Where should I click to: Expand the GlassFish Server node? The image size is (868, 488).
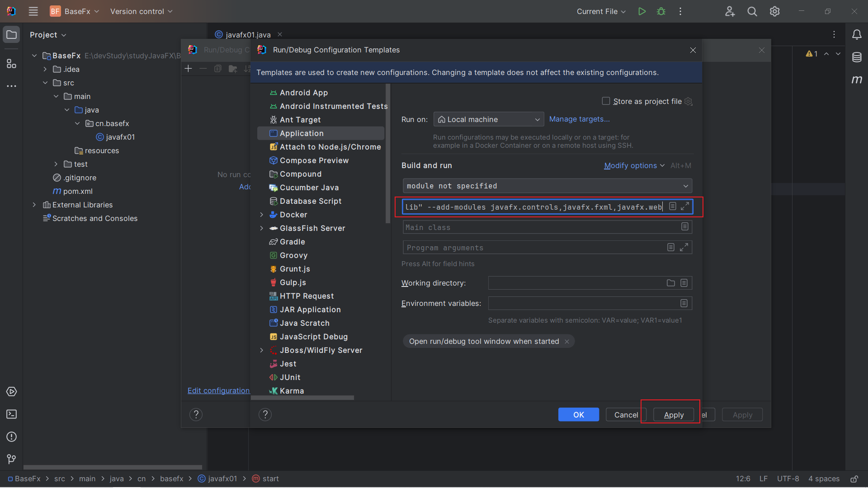(262, 228)
